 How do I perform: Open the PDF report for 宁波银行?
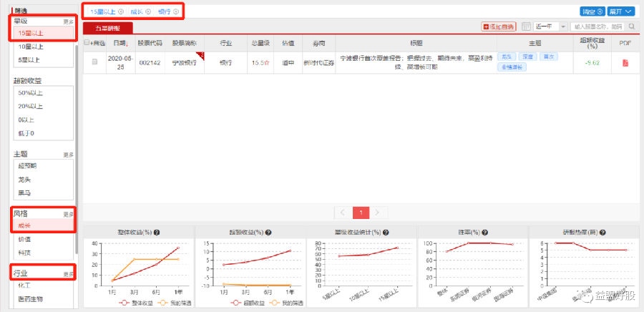625,63
